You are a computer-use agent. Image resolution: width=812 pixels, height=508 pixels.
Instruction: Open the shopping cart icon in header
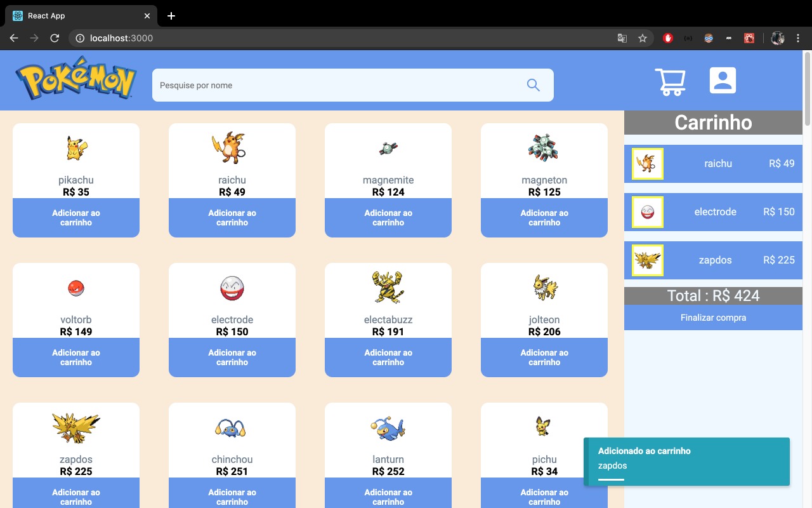tap(670, 82)
